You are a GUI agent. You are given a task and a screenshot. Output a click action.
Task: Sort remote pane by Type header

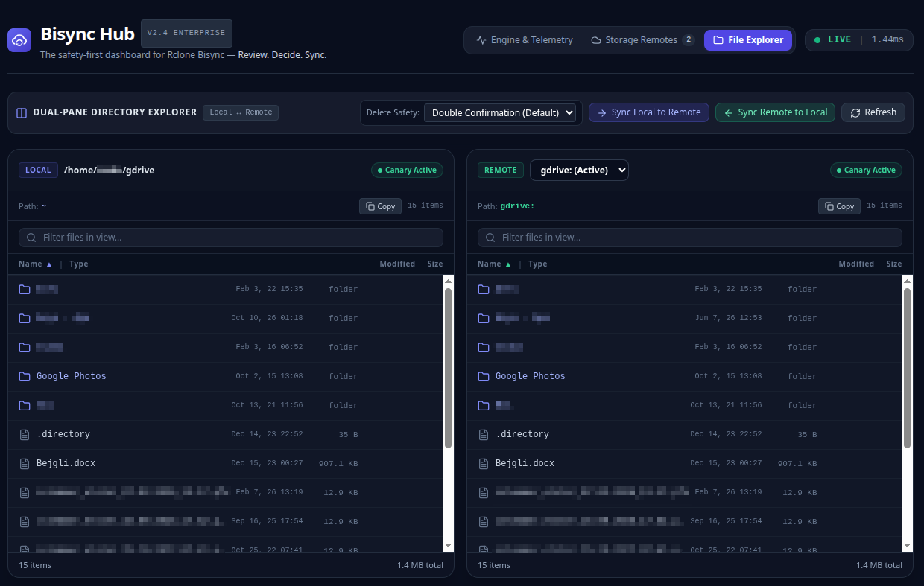click(538, 264)
